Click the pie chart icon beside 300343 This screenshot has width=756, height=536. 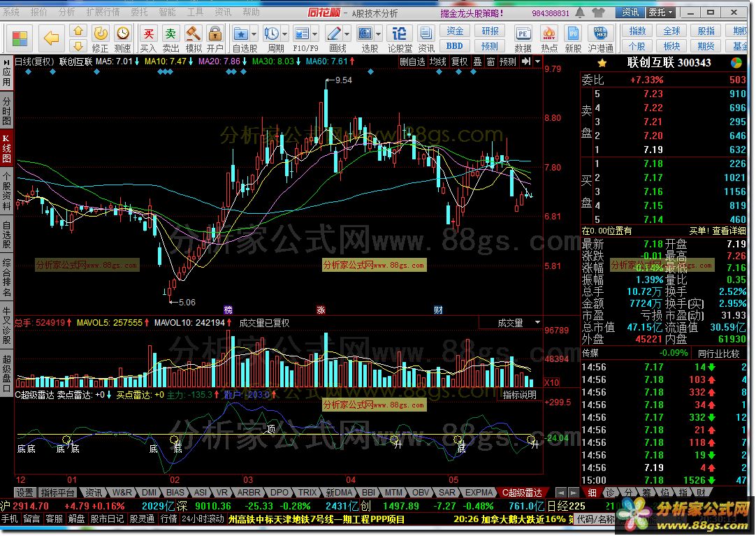pyautogui.click(x=736, y=63)
